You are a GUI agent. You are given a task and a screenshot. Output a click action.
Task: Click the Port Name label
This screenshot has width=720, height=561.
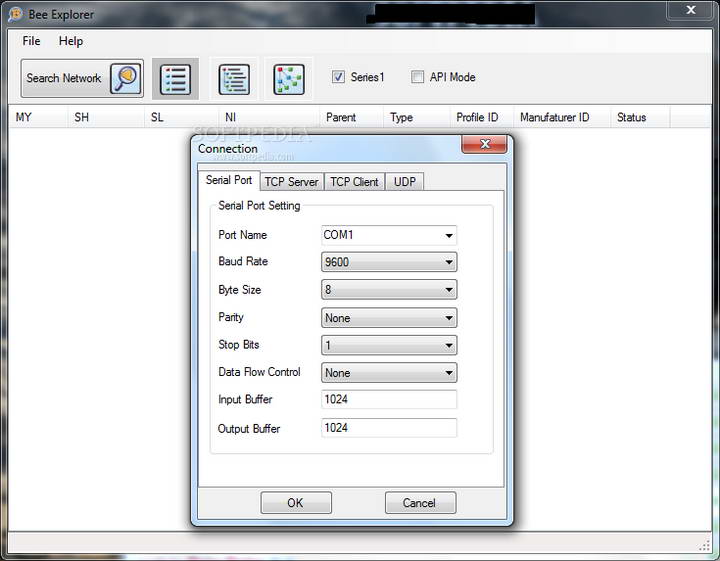(242, 235)
